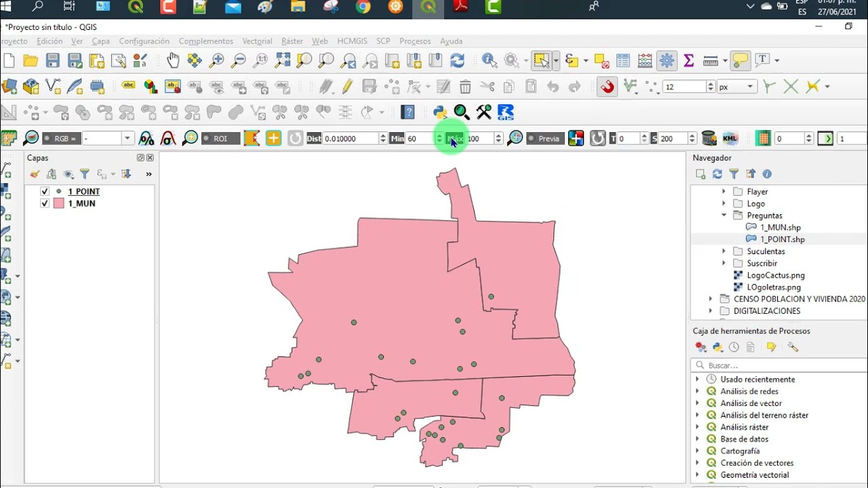This screenshot has height=488, width=868.
Task: Open a project using the folder icon
Action: pyautogui.click(x=31, y=60)
